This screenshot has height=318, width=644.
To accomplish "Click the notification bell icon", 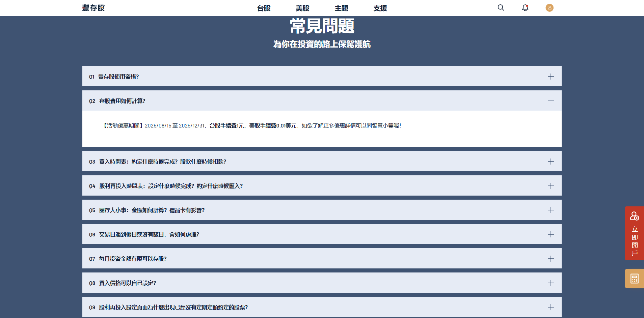I will (x=525, y=8).
